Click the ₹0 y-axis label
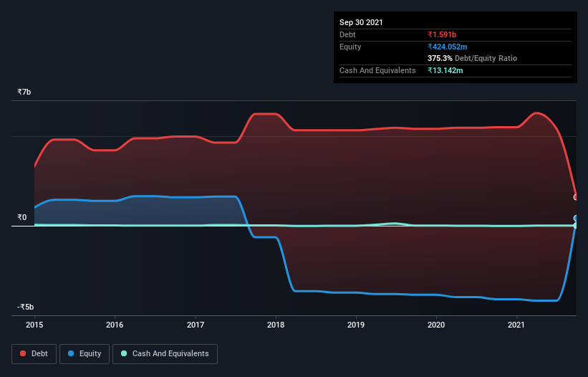This screenshot has height=377, width=588. (21, 218)
